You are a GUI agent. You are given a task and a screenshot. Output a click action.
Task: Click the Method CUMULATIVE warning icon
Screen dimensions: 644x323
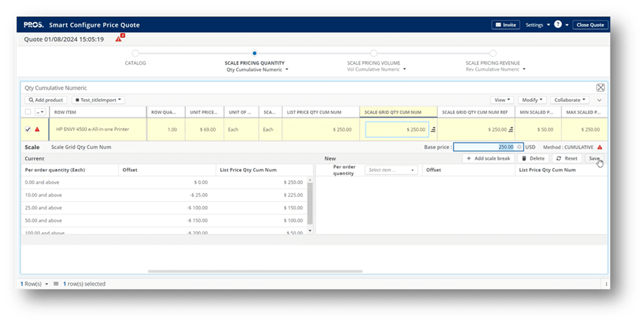coord(600,147)
